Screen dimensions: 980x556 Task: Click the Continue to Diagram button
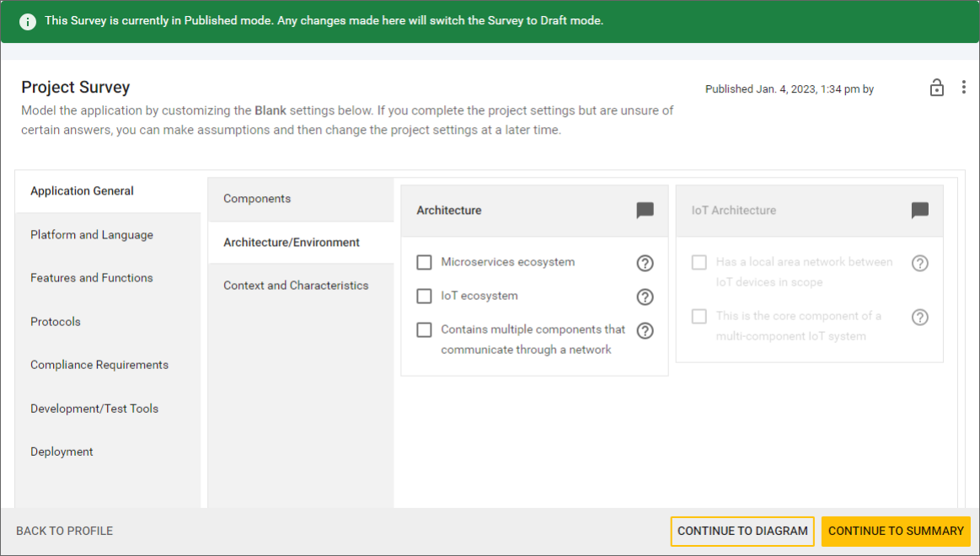(742, 532)
